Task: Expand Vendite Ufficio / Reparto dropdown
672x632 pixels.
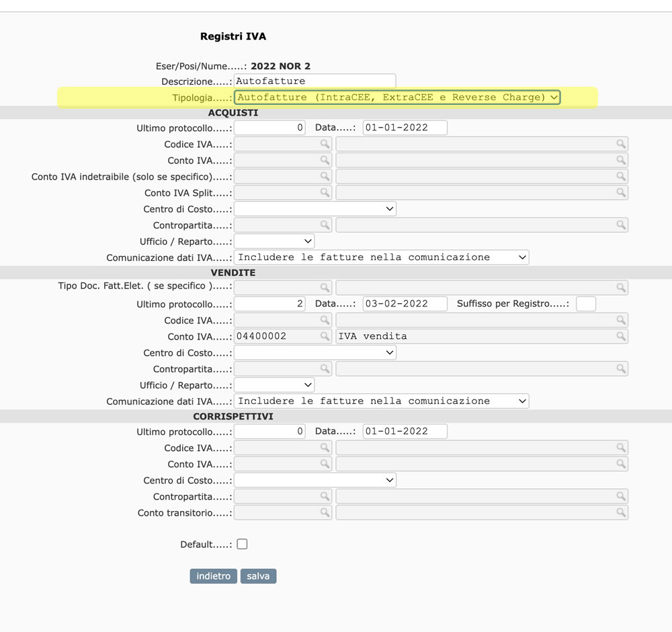Action: pyautogui.click(x=274, y=385)
